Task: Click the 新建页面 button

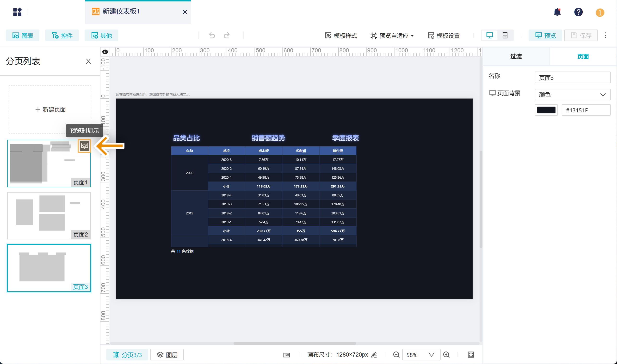Action: (50, 109)
